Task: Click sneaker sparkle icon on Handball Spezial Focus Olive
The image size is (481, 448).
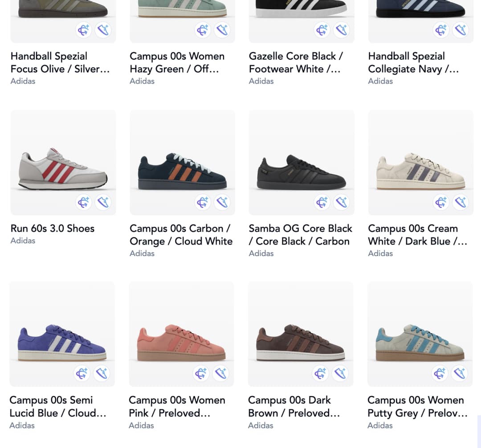Action: pyautogui.click(x=103, y=30)
